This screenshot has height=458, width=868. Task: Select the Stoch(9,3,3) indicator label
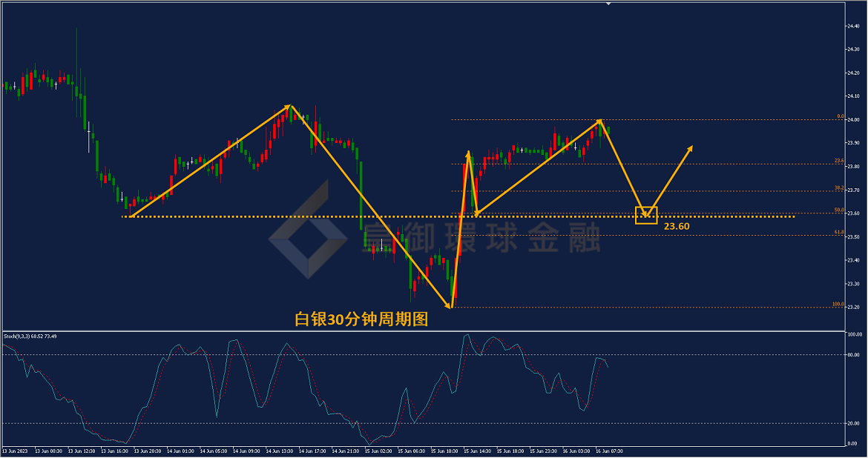tap(30, 336)
